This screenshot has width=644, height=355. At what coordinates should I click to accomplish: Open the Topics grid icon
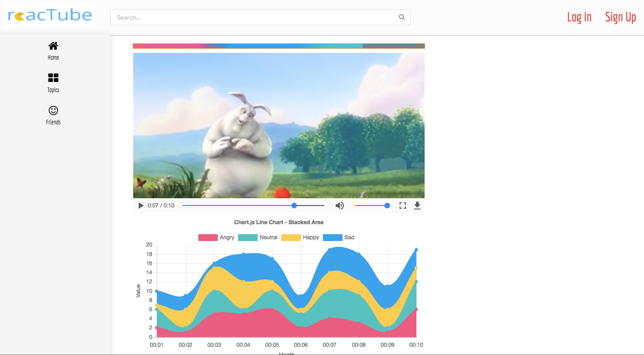pos(53,78)
